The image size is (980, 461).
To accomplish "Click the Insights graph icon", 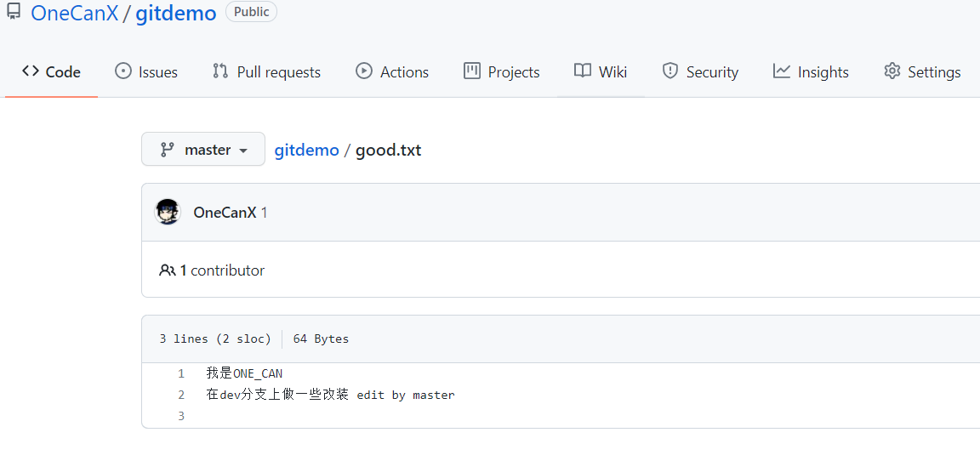I will coord(782,71).
